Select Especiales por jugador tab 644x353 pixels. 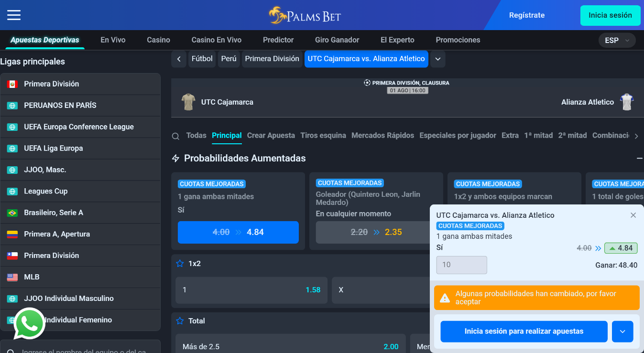click(458, 136)
